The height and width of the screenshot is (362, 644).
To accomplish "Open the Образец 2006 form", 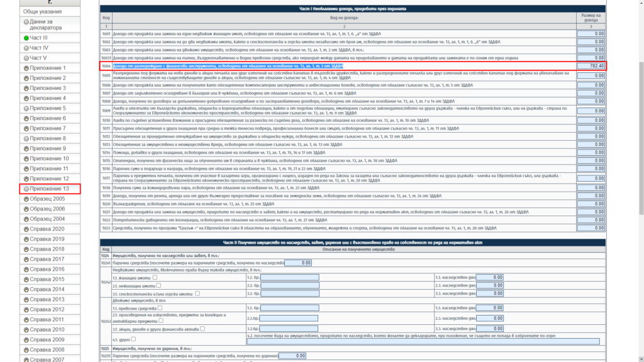I will click(47, 209).
